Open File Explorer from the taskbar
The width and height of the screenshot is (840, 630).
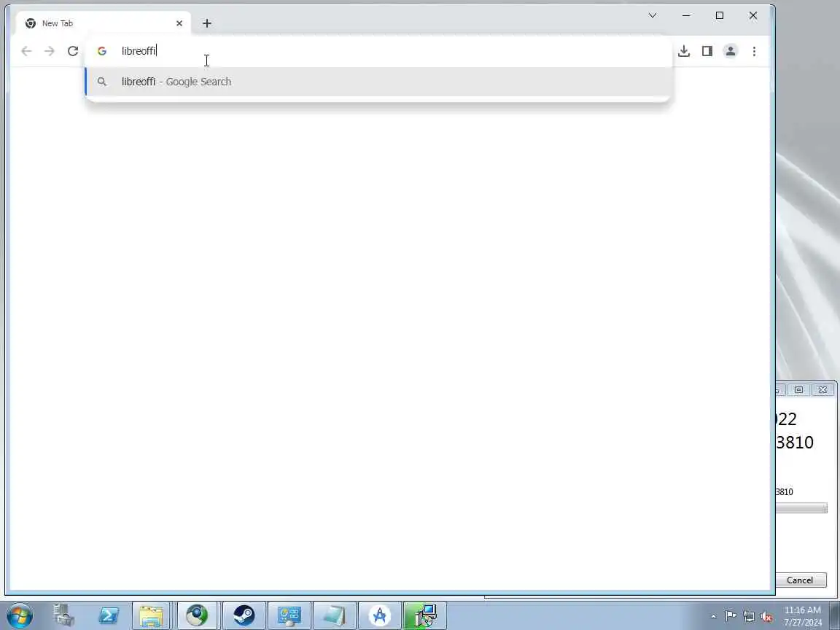pos(151,615)
